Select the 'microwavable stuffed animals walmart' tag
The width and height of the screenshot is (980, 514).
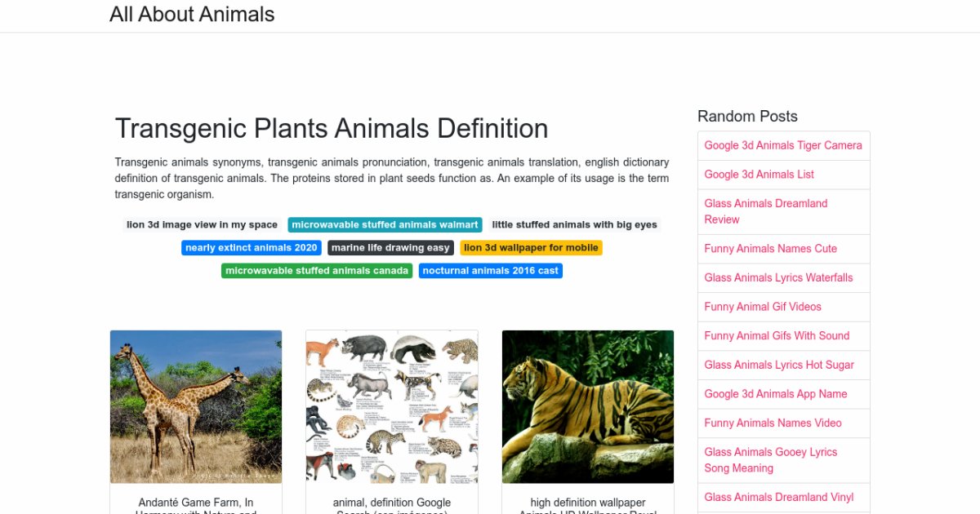tap(385, 225)
